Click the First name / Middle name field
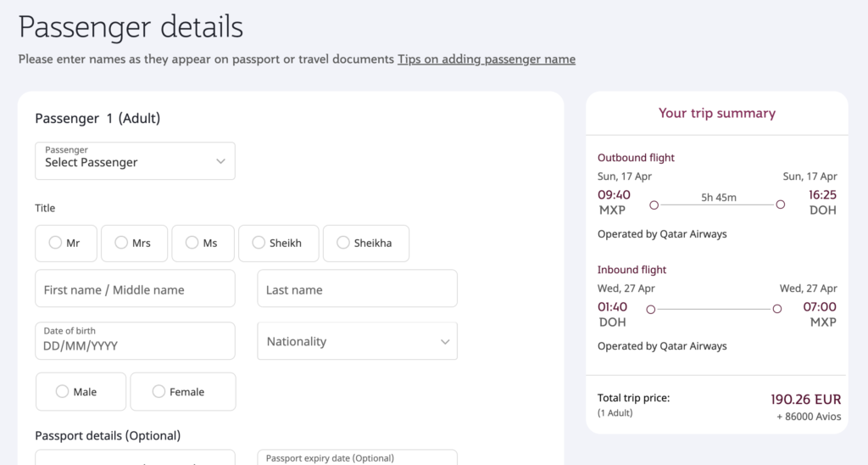 [135, 289]
